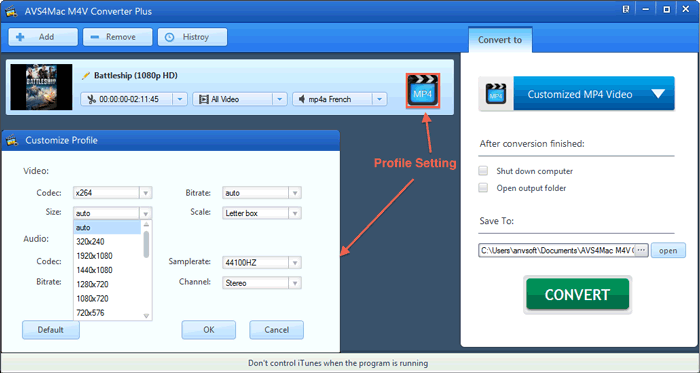Minimize the AVS4Mac window

tap(646, 9)
